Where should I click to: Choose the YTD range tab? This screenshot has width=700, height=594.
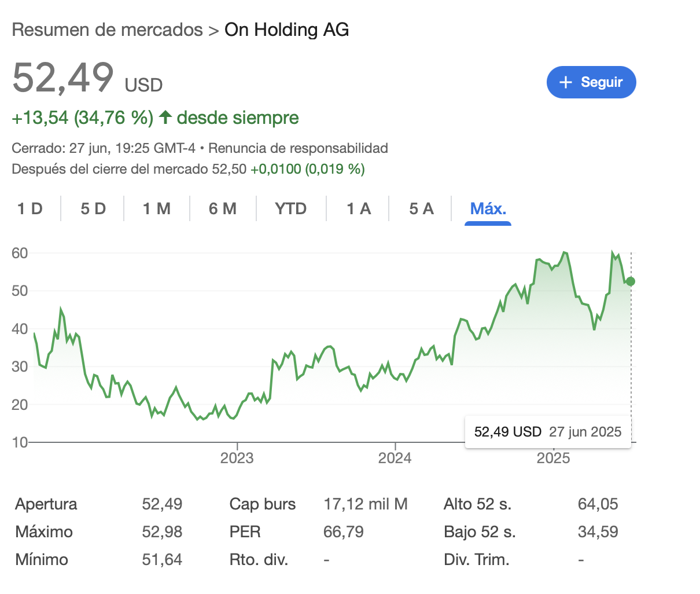[291, 208]
